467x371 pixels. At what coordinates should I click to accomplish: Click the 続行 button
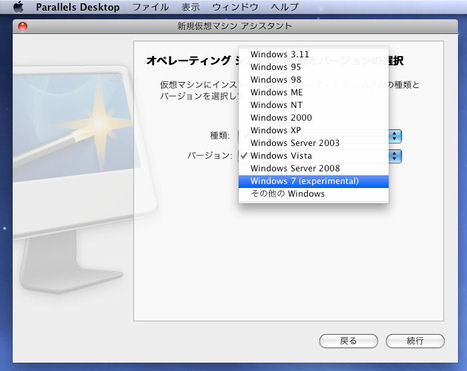[415, 341]
